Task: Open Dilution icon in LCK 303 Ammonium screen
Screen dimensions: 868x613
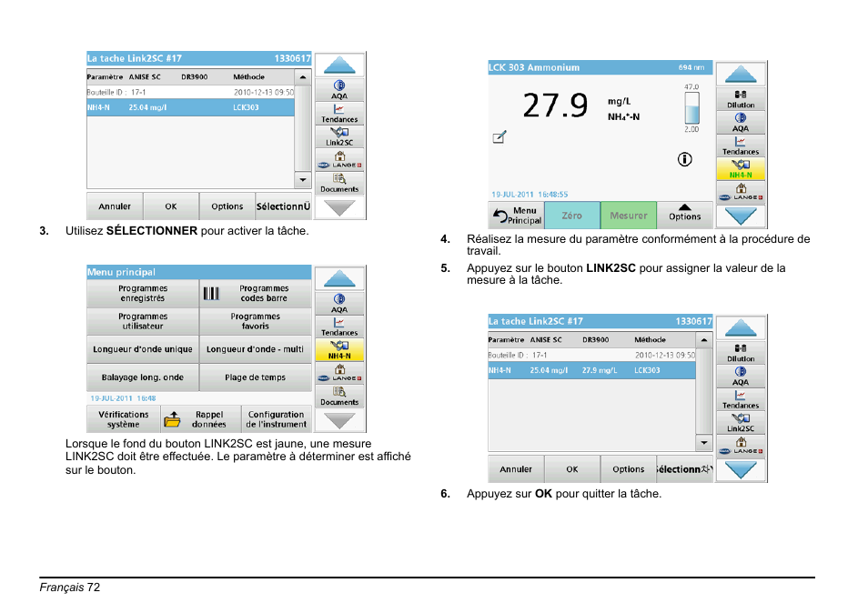Action: [x=741, y=99]
